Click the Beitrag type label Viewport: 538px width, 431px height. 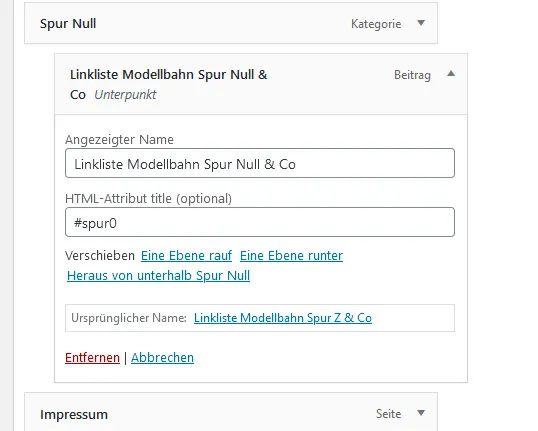412,75
